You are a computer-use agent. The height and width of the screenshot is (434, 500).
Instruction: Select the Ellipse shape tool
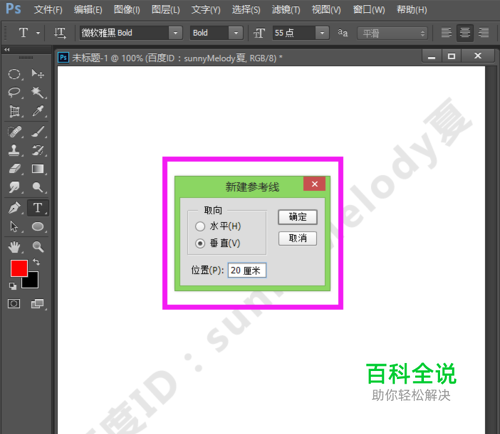[38, 226]
